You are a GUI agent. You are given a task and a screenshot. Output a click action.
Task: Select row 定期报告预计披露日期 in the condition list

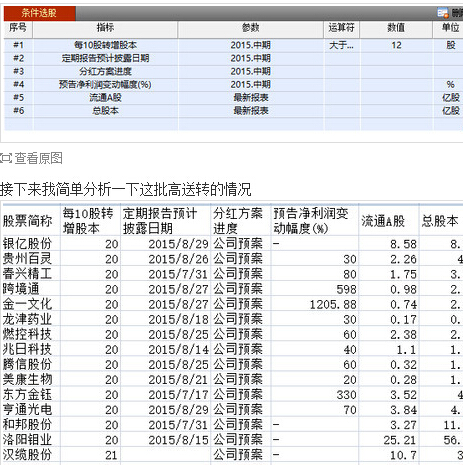233,58
